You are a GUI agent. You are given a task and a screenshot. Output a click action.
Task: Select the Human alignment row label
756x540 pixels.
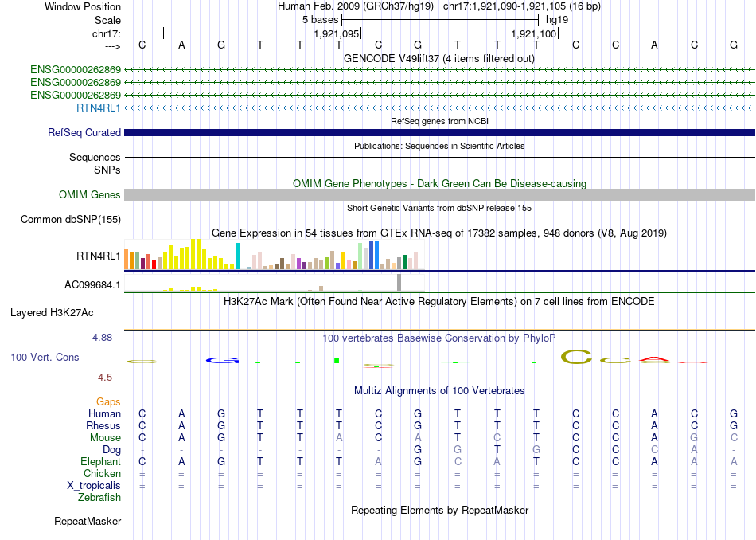[x=104, y=413]
